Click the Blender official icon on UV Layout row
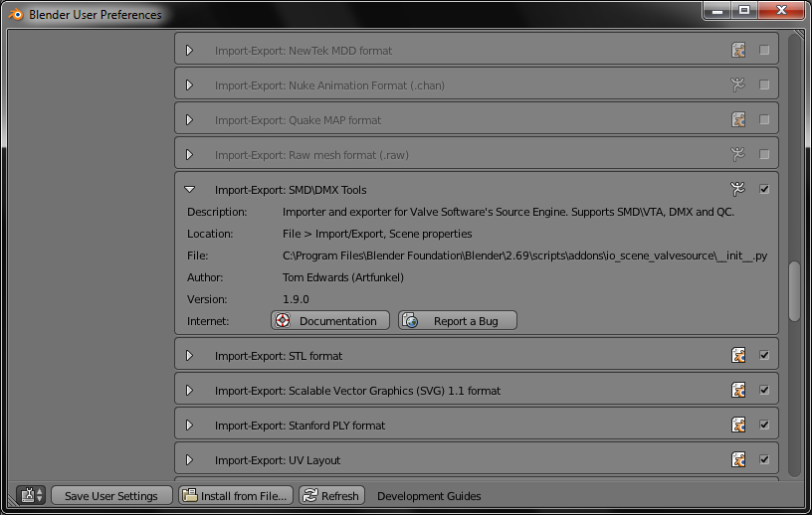 click(x=738, y=460)
